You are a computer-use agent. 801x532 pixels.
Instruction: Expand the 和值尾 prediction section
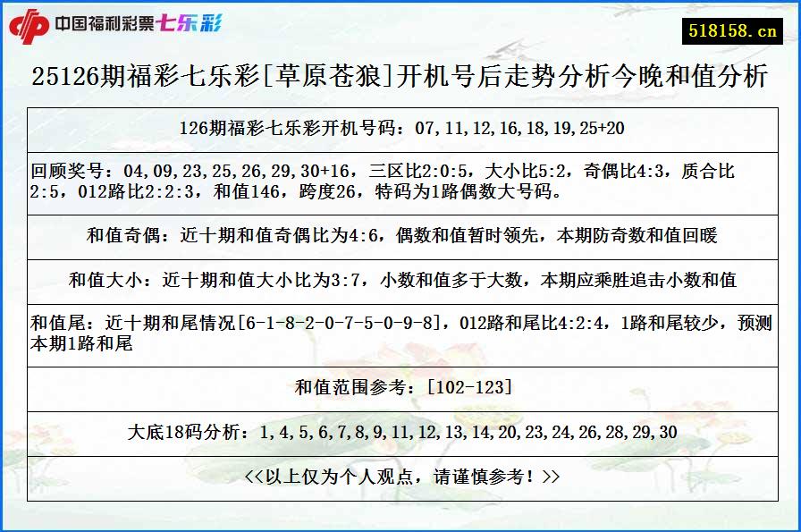click(400, 329)
